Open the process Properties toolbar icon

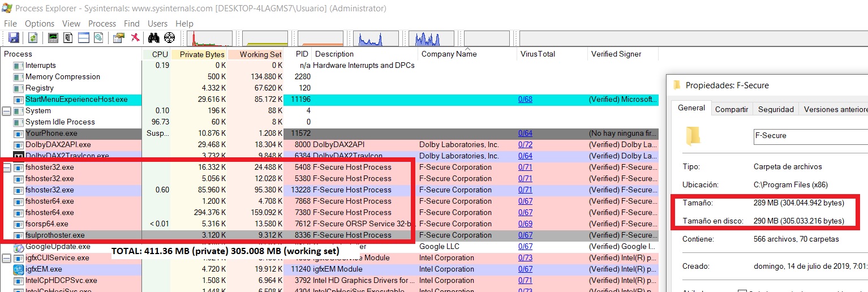[x=118, y=38]
